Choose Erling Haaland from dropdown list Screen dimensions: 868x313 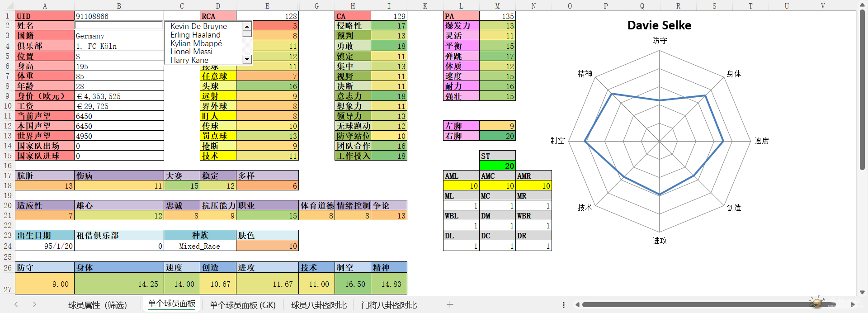click(x=195, y=35)
